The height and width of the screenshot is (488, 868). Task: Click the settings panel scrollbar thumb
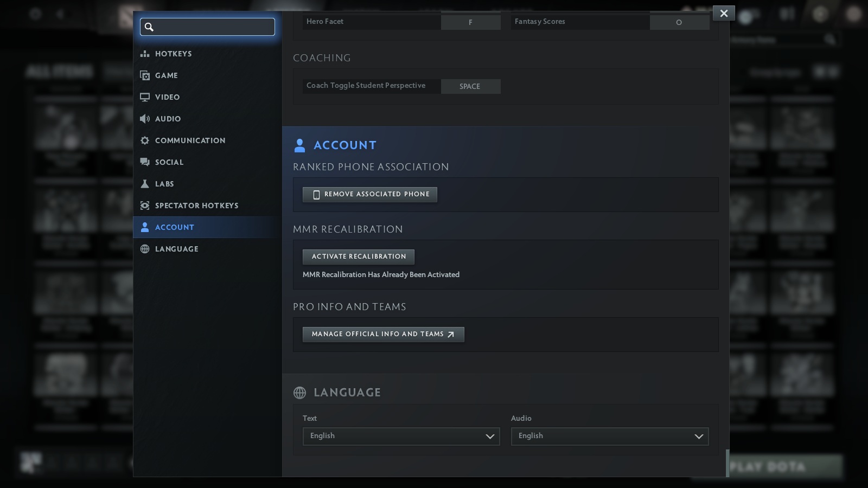click(x=727, y=463)
